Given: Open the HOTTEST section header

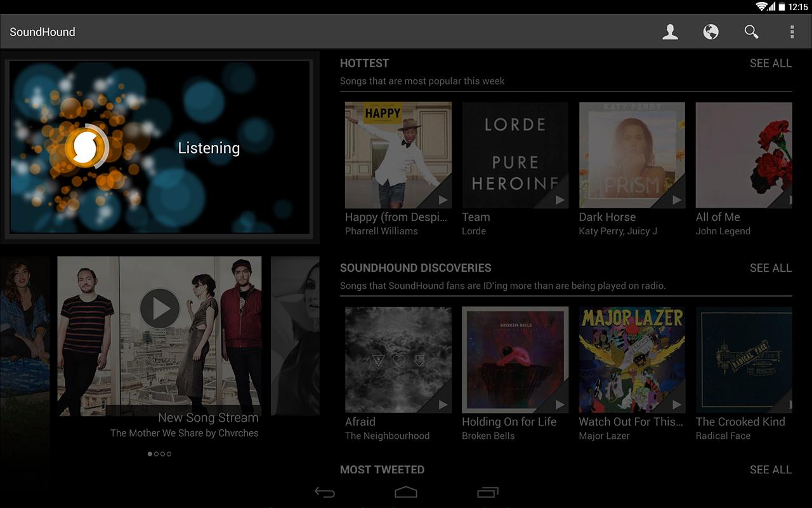Looking at the screenshot, I should tap(365, 63).
